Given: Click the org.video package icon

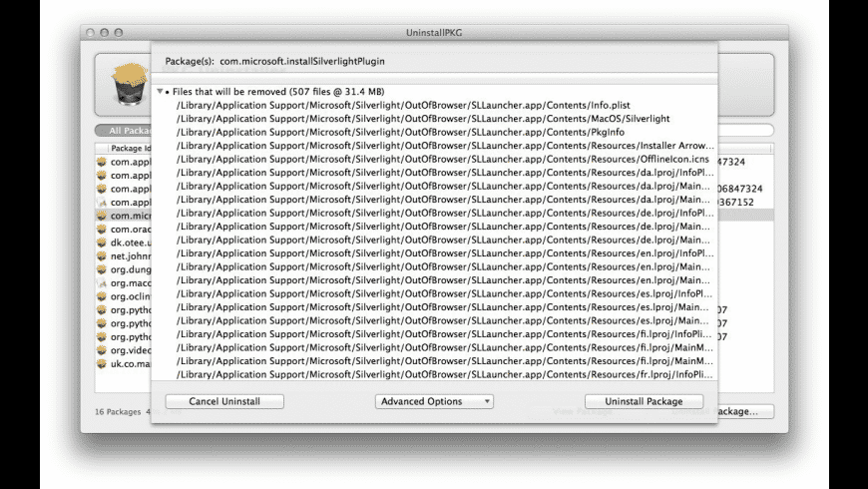Looking at the screenshot, I should point(102,350).
